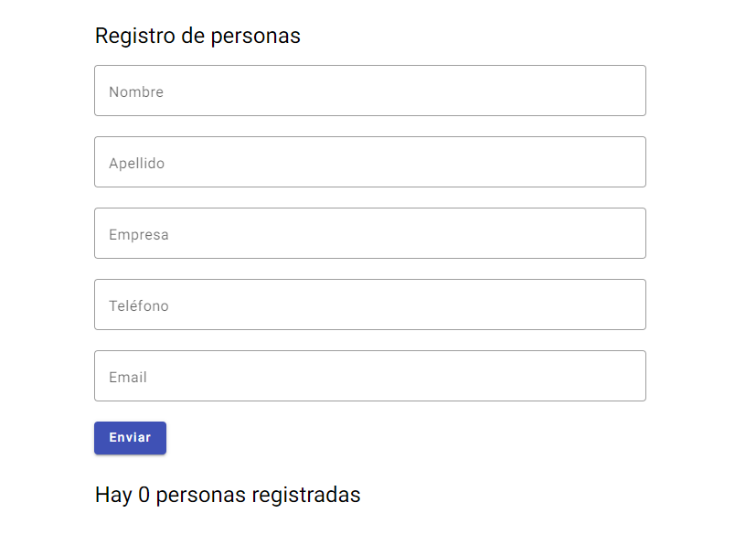Click the Apellido placeholder label
Screen dimensions: 756x545
(x=136, y=163)
